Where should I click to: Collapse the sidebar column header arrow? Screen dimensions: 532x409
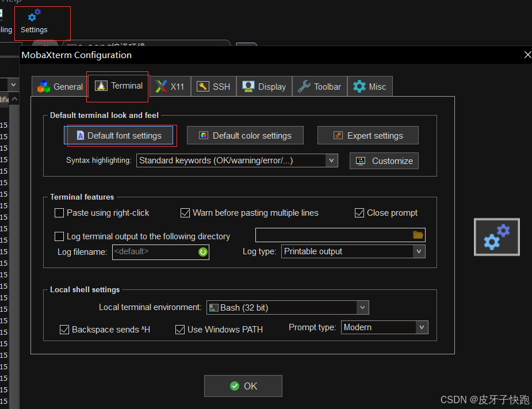click(14, 99)
